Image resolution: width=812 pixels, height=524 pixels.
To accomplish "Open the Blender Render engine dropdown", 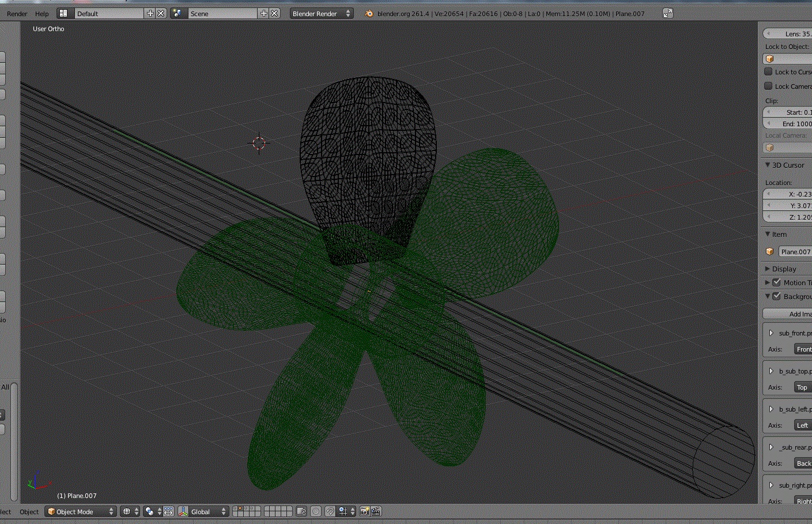I will (x=322, y=13).
